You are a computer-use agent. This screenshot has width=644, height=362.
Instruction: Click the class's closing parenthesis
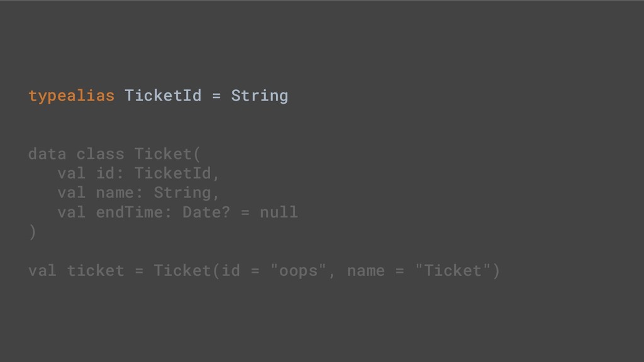click(32, 232)
